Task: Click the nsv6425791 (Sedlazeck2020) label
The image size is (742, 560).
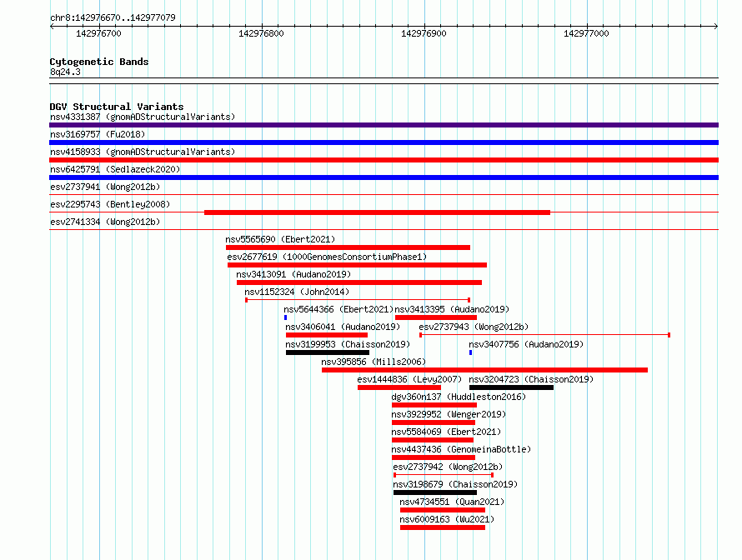Action: (x=115, y=169)
